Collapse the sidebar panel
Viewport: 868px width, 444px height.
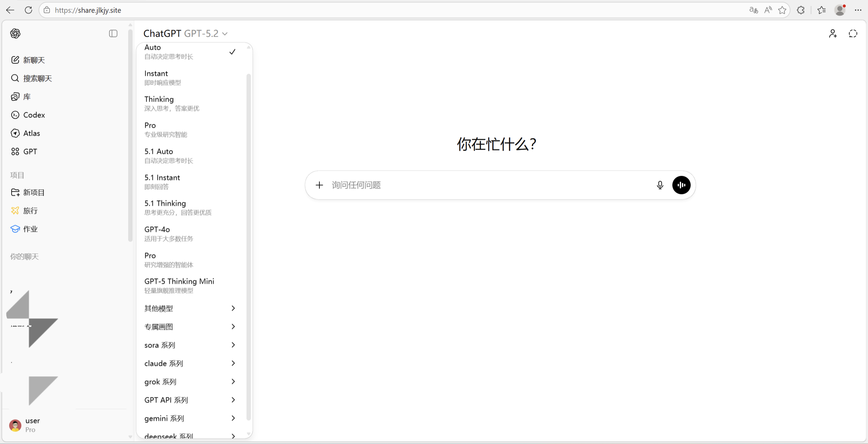[113, 33]
